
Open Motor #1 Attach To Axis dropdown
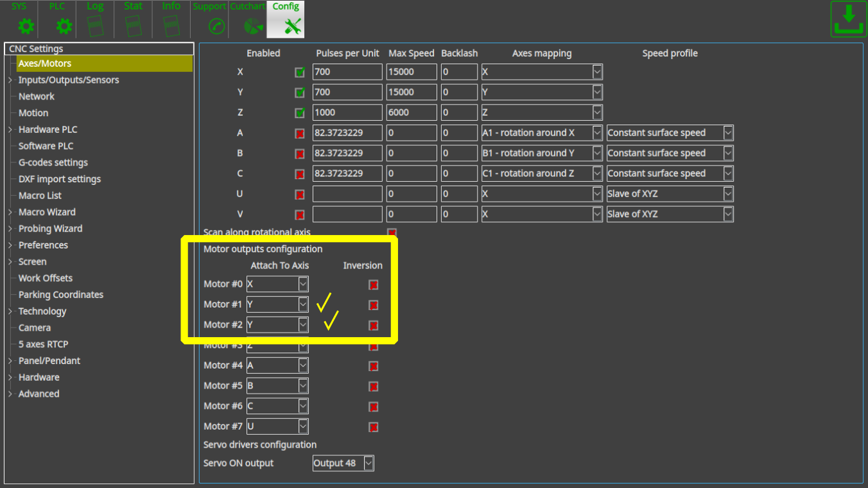pyautogui.click(x=303, y=304)
